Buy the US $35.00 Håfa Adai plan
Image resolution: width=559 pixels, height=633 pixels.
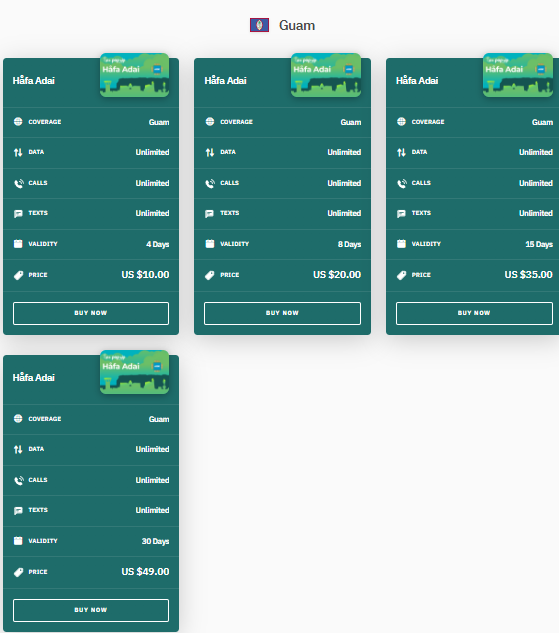(474, 313)
